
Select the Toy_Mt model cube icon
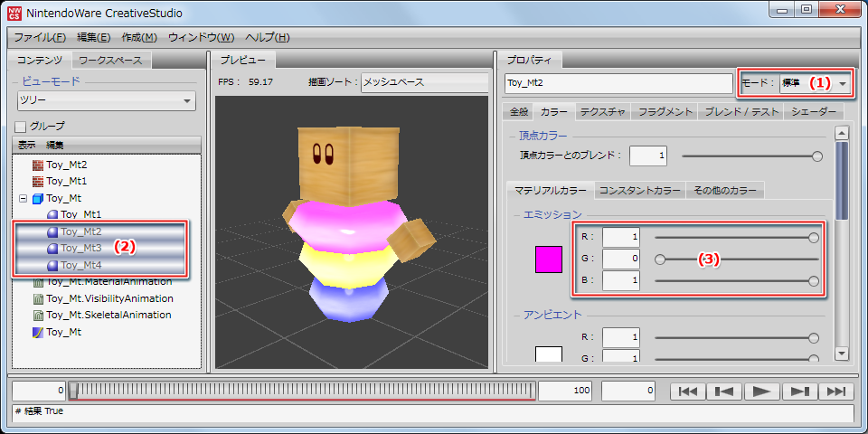click(38, 198)
